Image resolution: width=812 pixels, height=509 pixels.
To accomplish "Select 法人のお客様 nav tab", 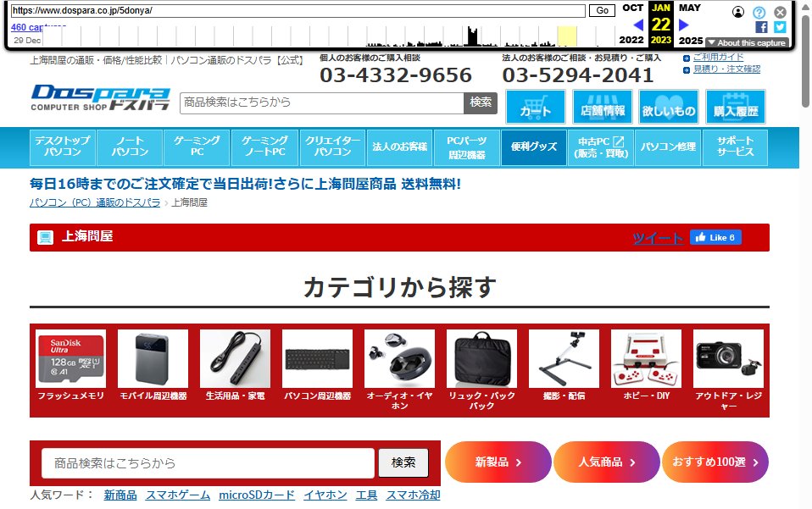I will 400,147.
